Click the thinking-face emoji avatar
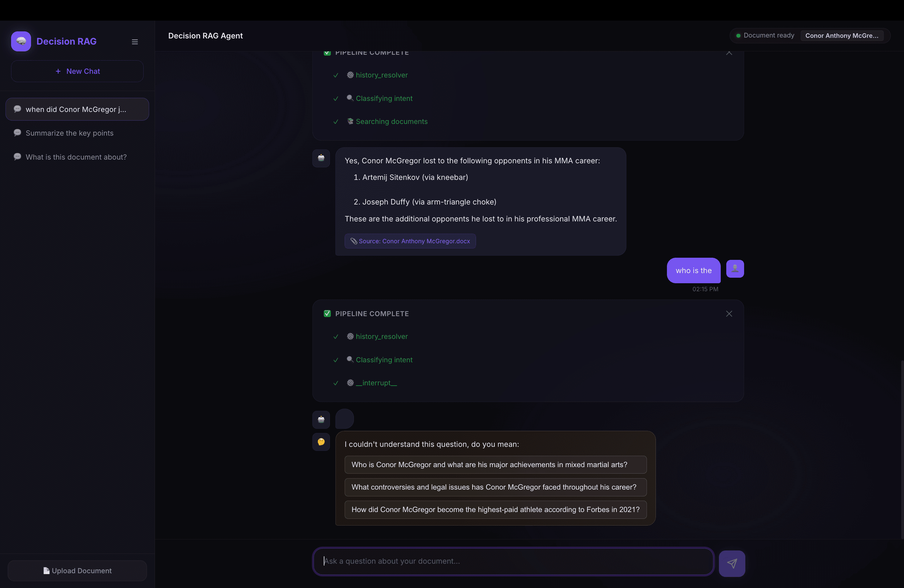Image resolution: width=904 pixels, height=588 pixels. [x=321, y=442]
